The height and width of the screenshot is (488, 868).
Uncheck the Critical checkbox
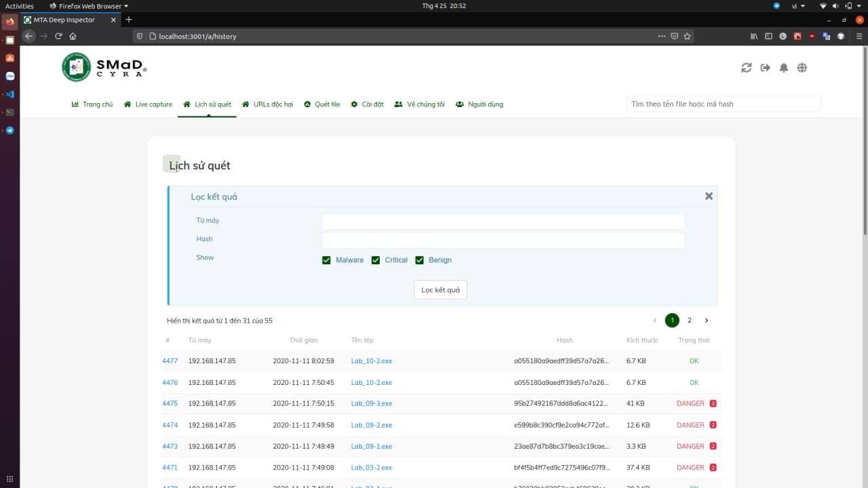coord(376,260)
